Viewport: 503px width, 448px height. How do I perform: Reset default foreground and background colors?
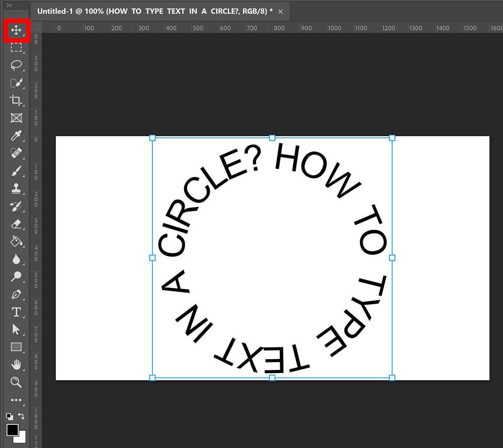pyautogui.click(x=10, y=416)
